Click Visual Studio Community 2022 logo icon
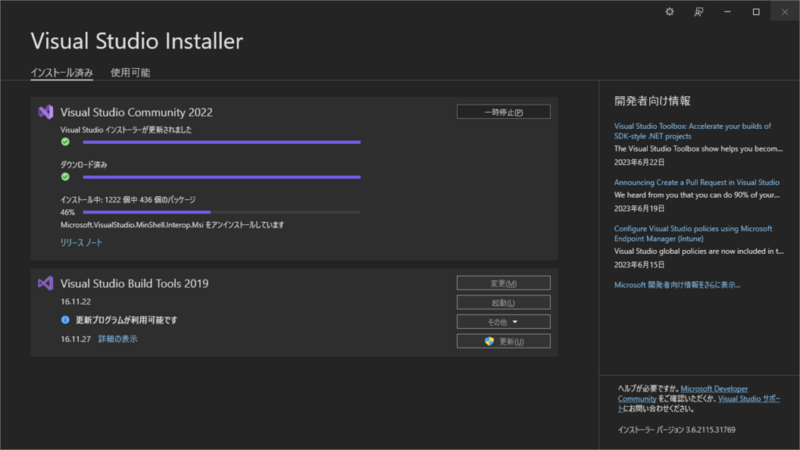 [x=45, y=112]
